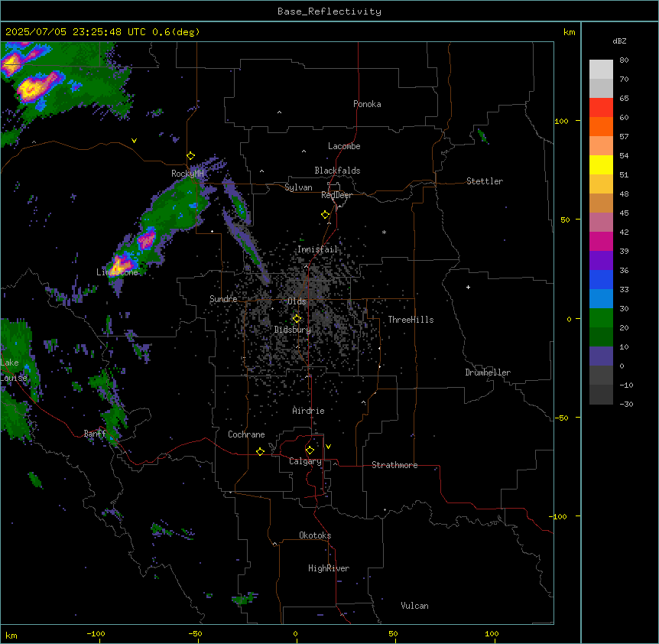Image resolution: width=659 pixels, height=644 pixels.
Task: Click the -100 tick on the bottom axis
Action: coord(96,634)
